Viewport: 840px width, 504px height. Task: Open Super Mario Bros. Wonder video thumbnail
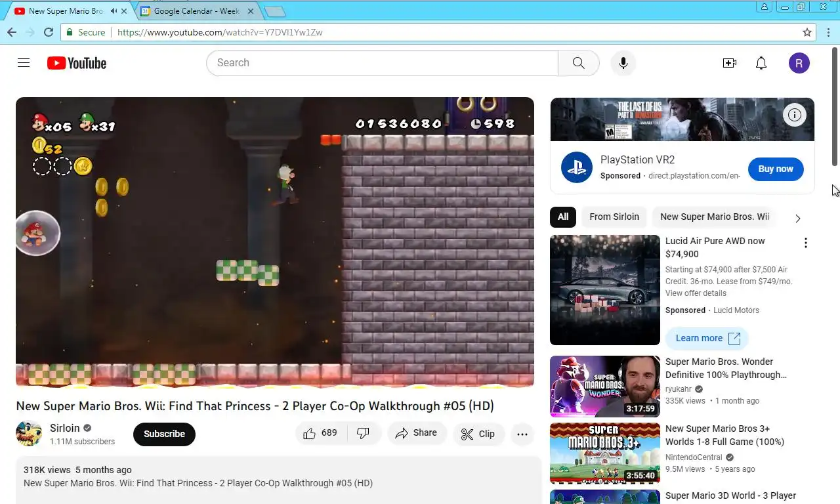click(x=605, y=387)
